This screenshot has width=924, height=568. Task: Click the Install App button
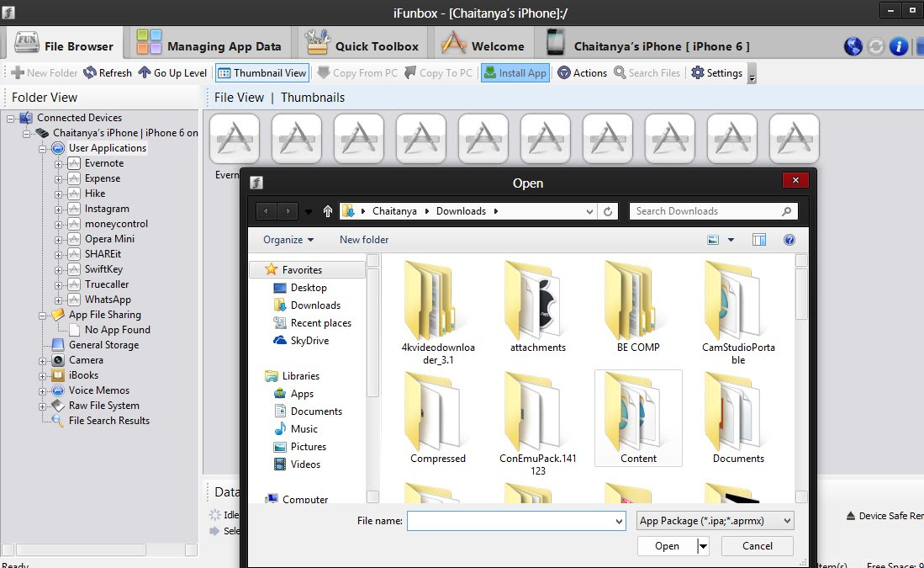(515, 73)
